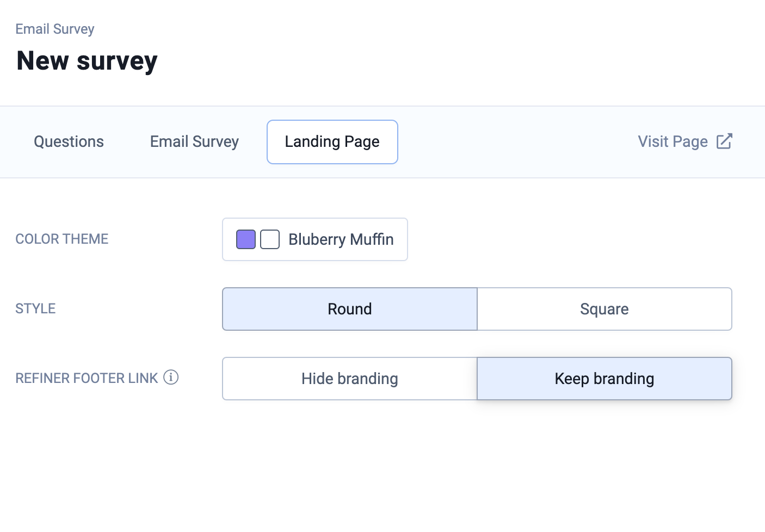The image size is (765, 532).
Task: Select the Round style option
Action: pyautogui.click(x=350, y=309)
